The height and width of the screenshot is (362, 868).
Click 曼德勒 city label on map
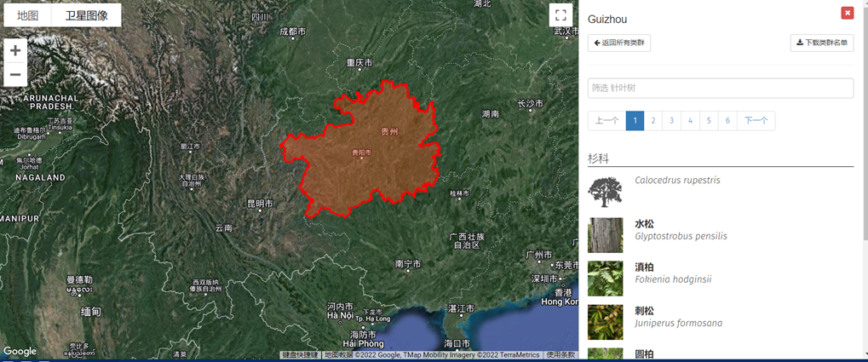click(x=78, y=279)
